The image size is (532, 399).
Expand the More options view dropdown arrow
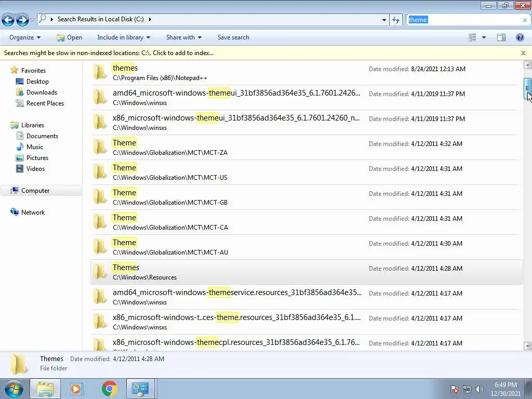click(484, 37)
